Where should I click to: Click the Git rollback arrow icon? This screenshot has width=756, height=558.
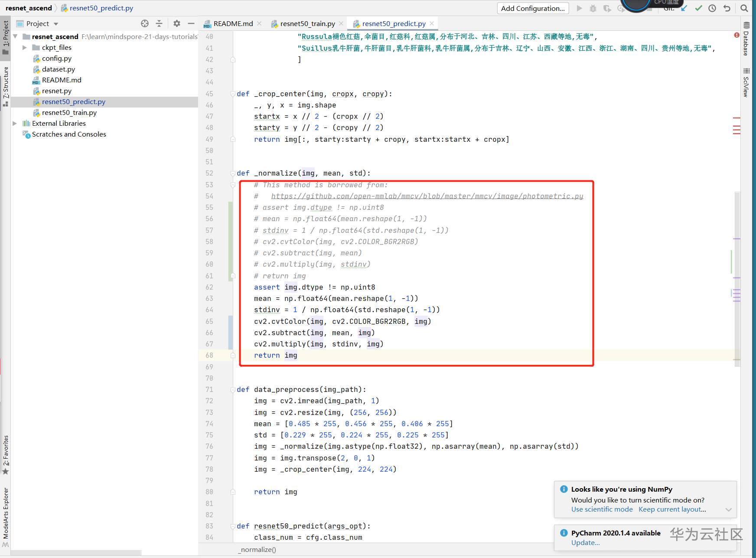(x=727, y=8)
